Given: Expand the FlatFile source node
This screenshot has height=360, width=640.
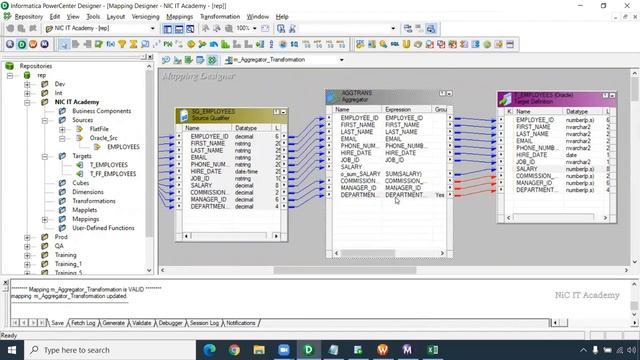Looking at the screenshot, I should (x=62, y=129).
